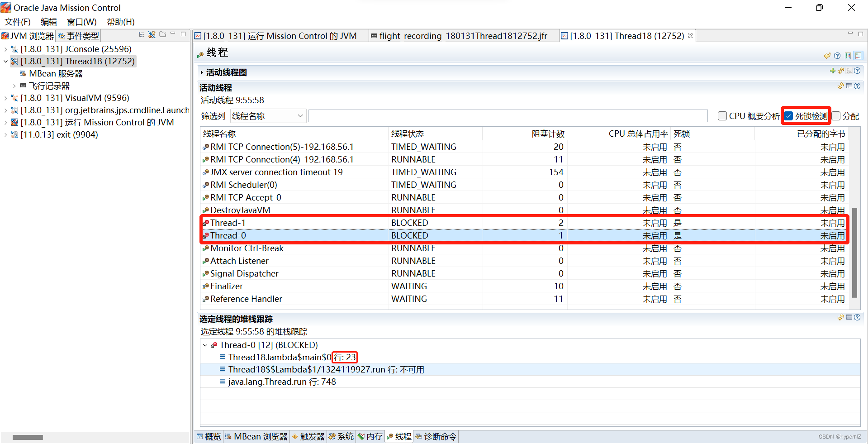Click refresh arrows icon in 活动线程图 section
Viewport: 868px width, 444px height.
(x=841, y=71)
